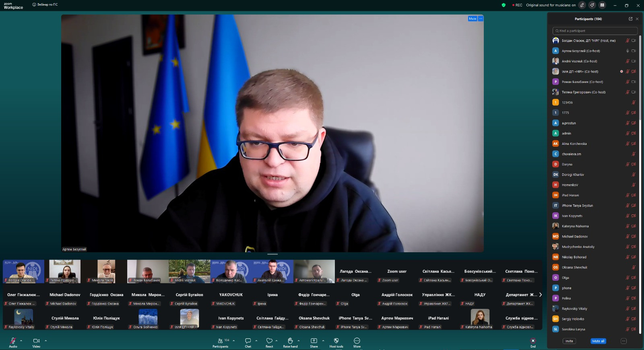Open the Chat panel icon
The image size is (644, 350).
(248, 341)
